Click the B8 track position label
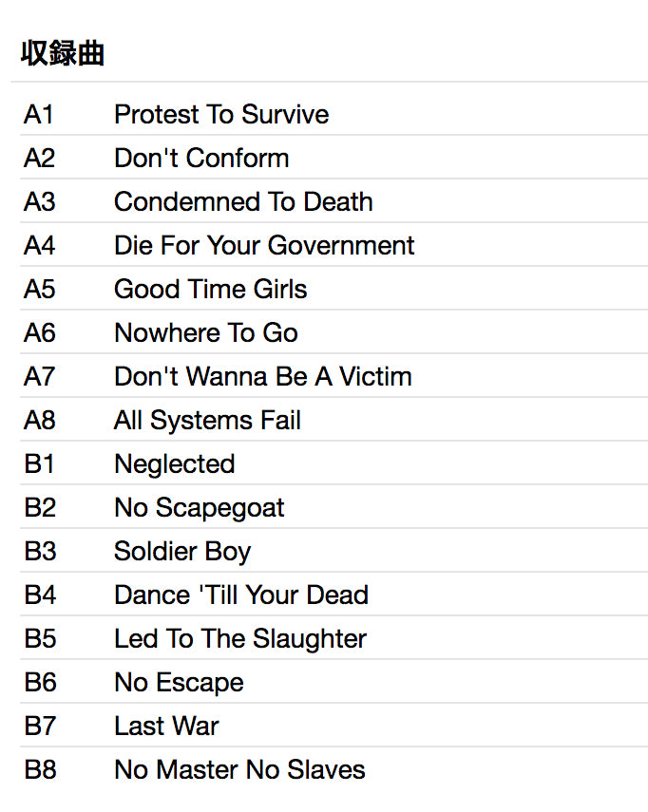 click(x=40, y=770)
